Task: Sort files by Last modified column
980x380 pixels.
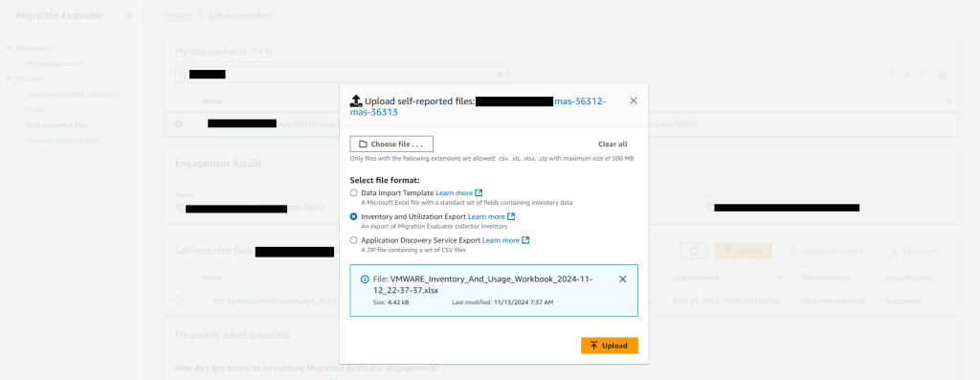Action: [780, 278]
